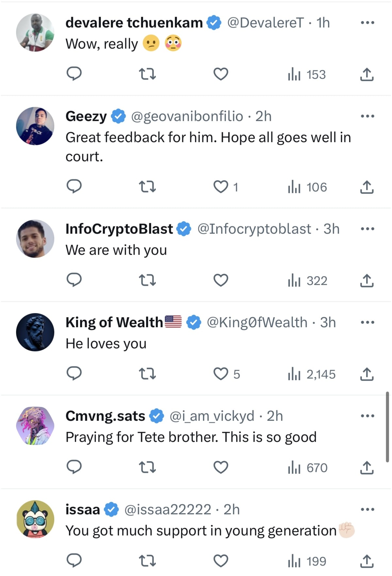Viewport: 392px width, 576px height.
Task: Reply to Cmvng.sats's tweet
Action: [x=74, y=467]
